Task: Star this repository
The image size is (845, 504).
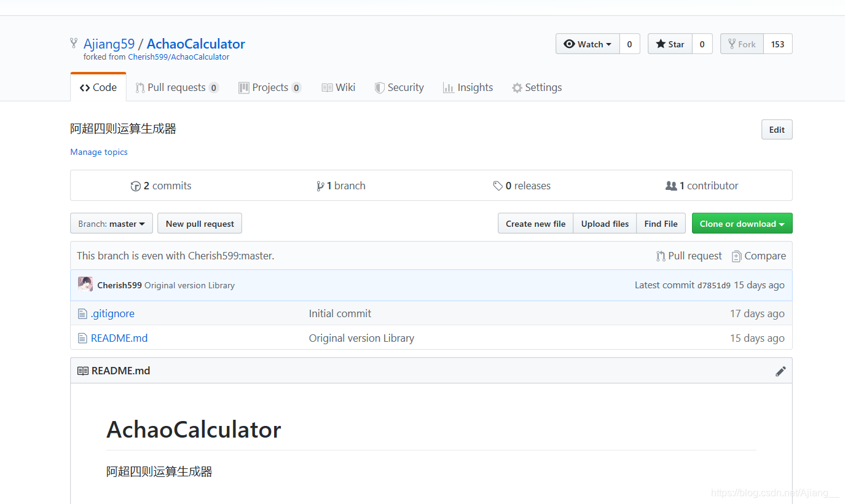Action: (x=670, y=44)
